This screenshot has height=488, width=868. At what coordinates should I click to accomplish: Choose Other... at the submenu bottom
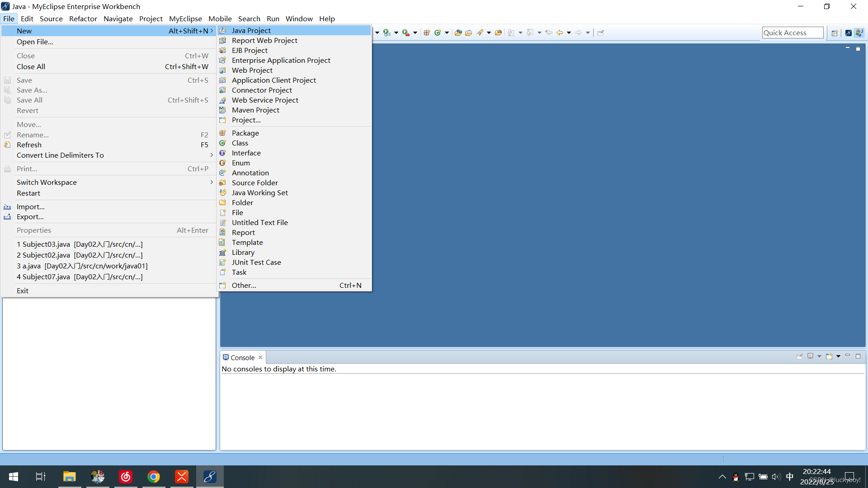pos(244,285)
